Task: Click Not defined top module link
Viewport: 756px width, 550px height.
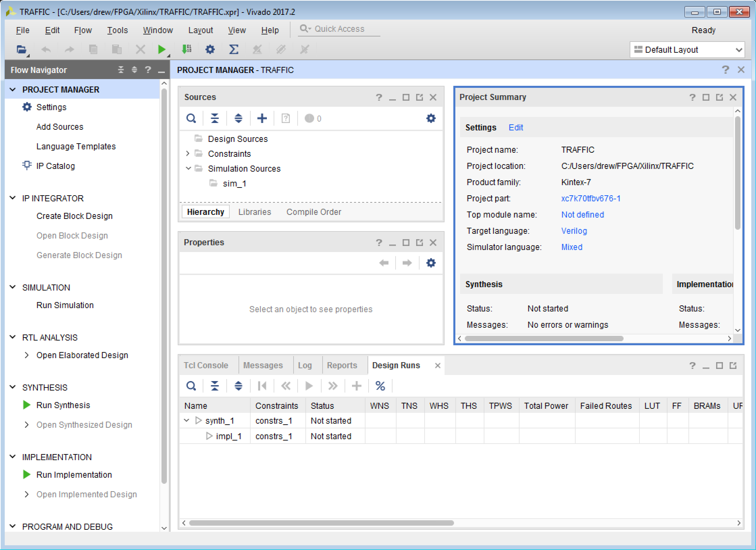Action: click(x=583, y=215)
